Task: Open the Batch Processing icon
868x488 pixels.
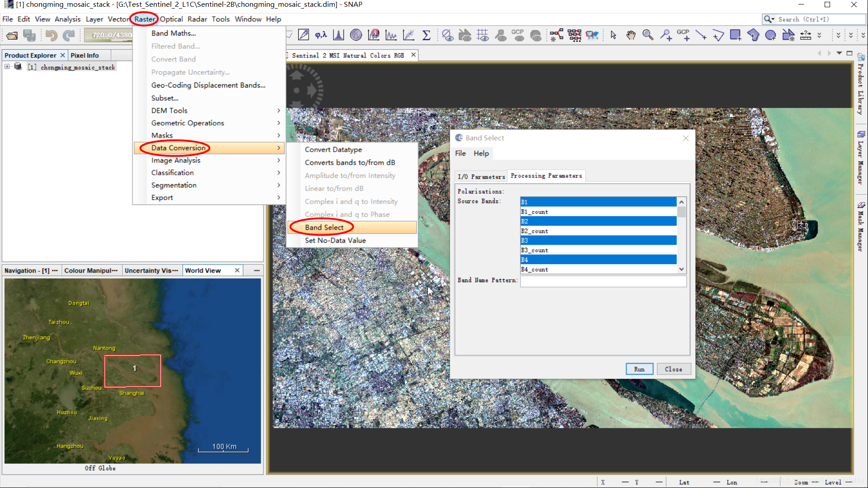Action: 574,35
